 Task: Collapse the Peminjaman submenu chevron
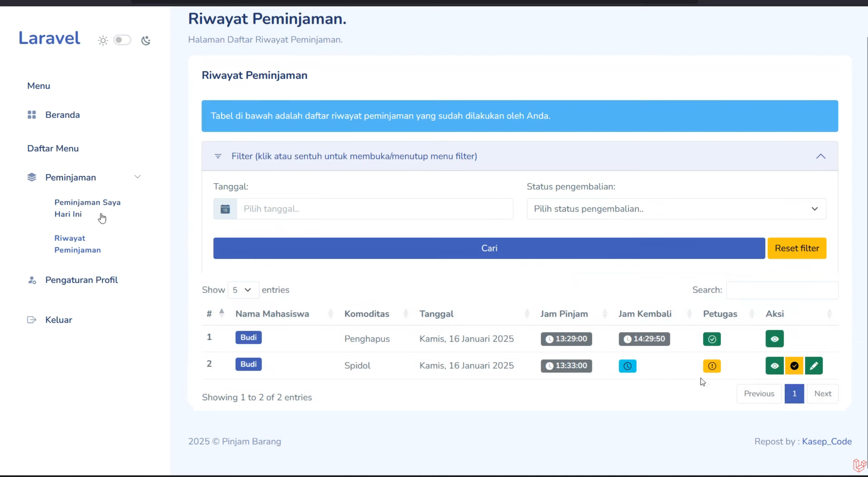coord(138,177)
